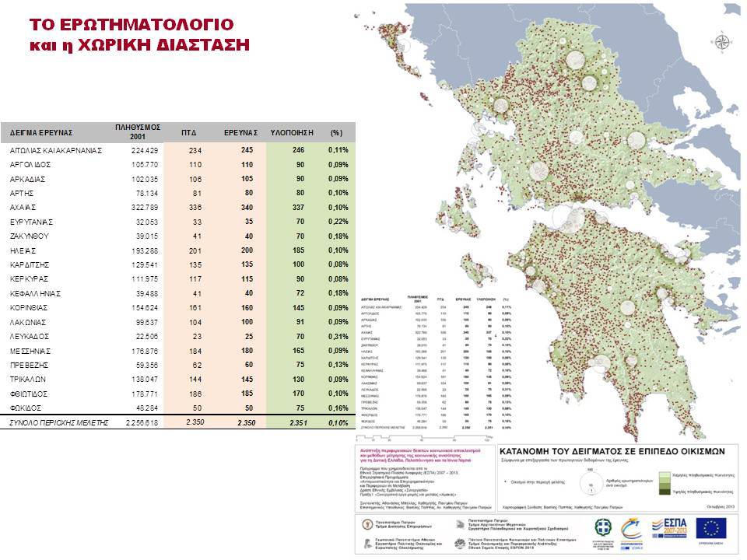Click the ΖΑΚΥΝΘΟΥ row label

click(x=29, y=236)
